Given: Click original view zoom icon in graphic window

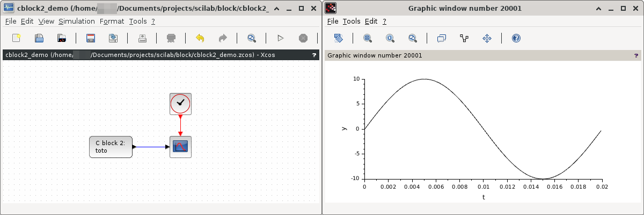Looking at the screenshot, I should 390,38.
